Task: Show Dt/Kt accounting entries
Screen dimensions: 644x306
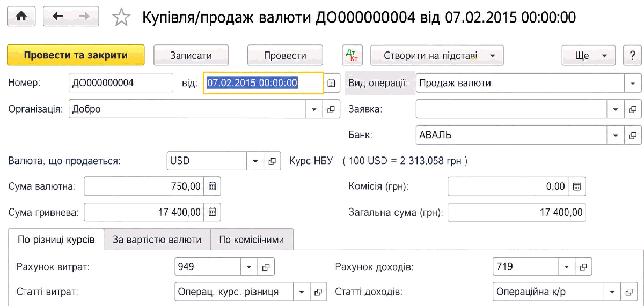Action: click(x=353, y=55)
